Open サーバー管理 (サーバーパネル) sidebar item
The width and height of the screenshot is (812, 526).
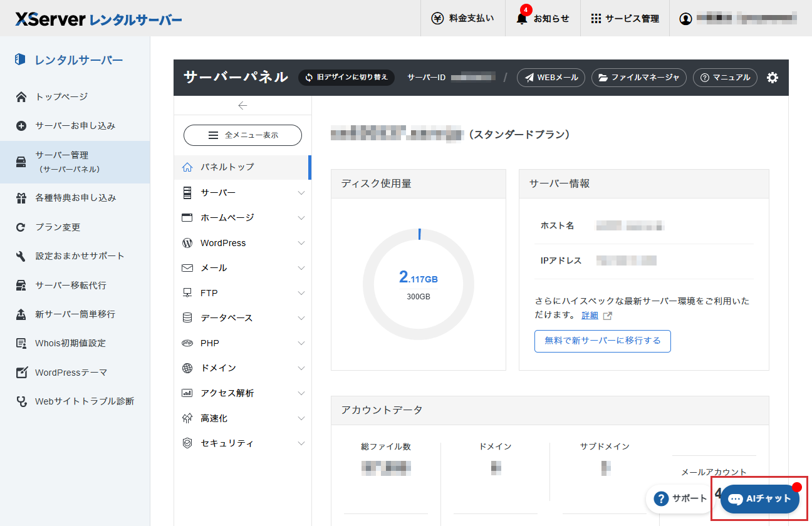coord(75,162)
